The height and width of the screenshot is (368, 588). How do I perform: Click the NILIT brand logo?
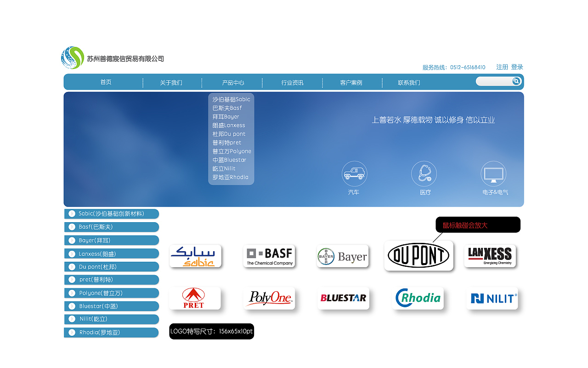[x=492, y=299]
